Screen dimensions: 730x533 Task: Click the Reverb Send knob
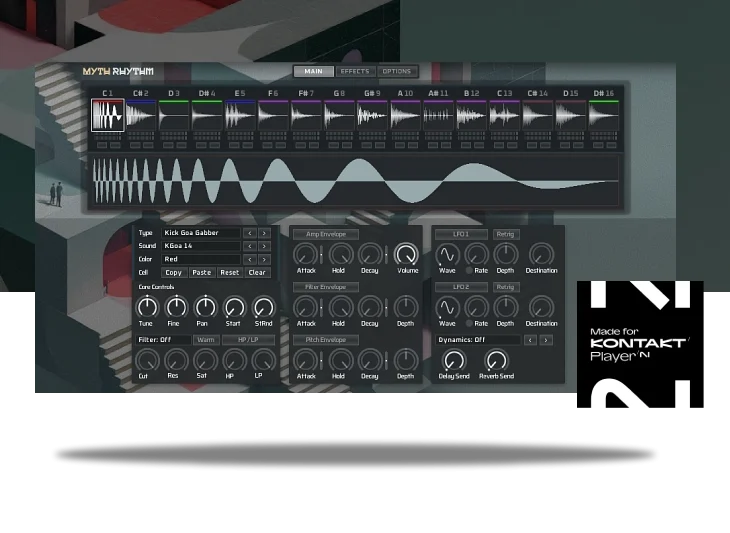click(x=496, y=360)
